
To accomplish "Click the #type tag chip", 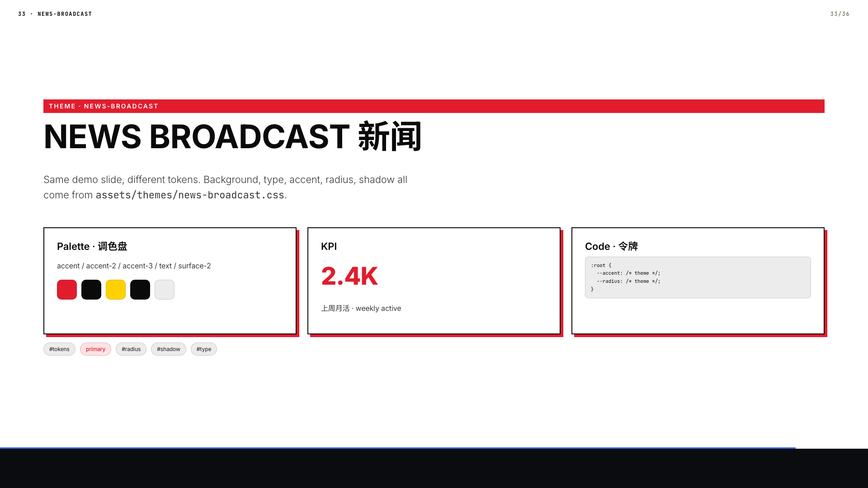I will (203, 349).
